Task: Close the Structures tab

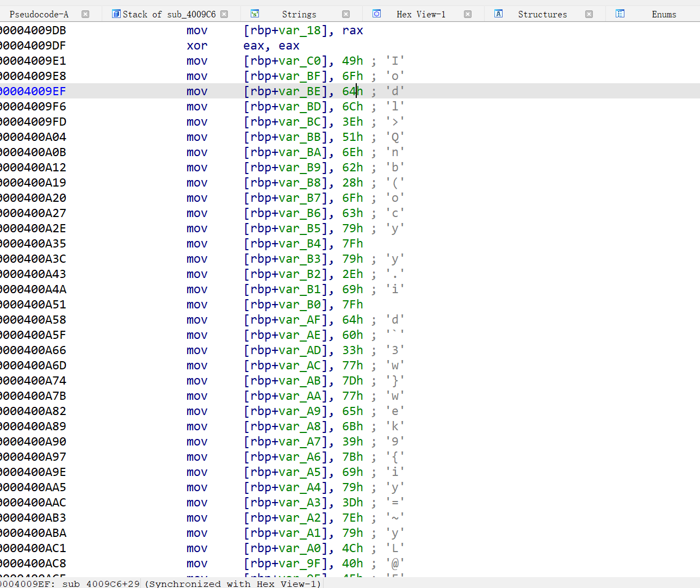Action: (589, 14)
